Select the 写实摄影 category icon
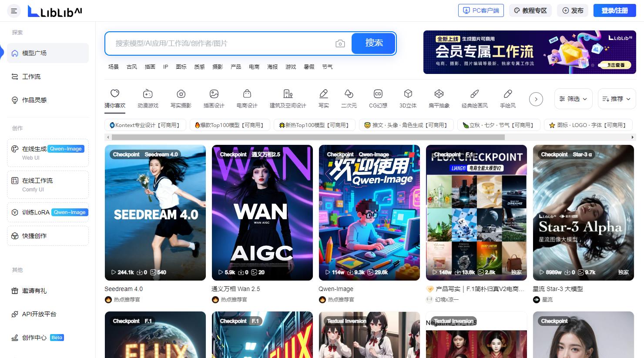The image size is (644, 358). 181,94
